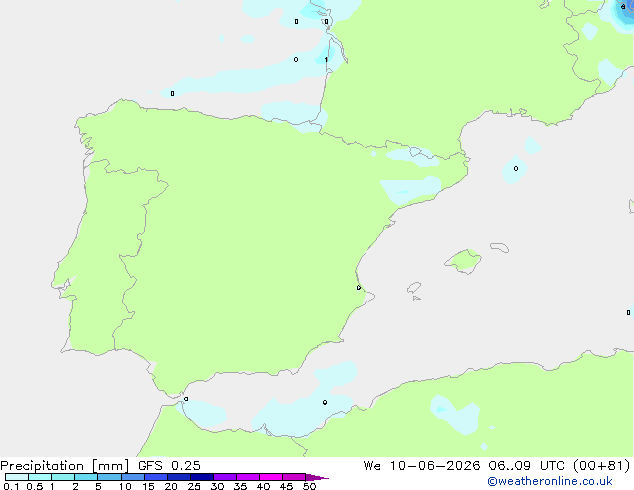Viewport: 634px width, 490px height.
Task: Select dark blue swatch between 25 and 30
Action: pyautogui.click(x=202, y=477)
